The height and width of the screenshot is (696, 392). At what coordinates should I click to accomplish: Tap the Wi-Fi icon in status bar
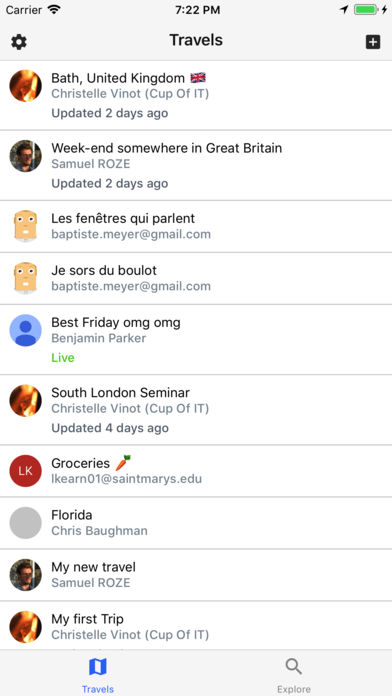(54, 10)
